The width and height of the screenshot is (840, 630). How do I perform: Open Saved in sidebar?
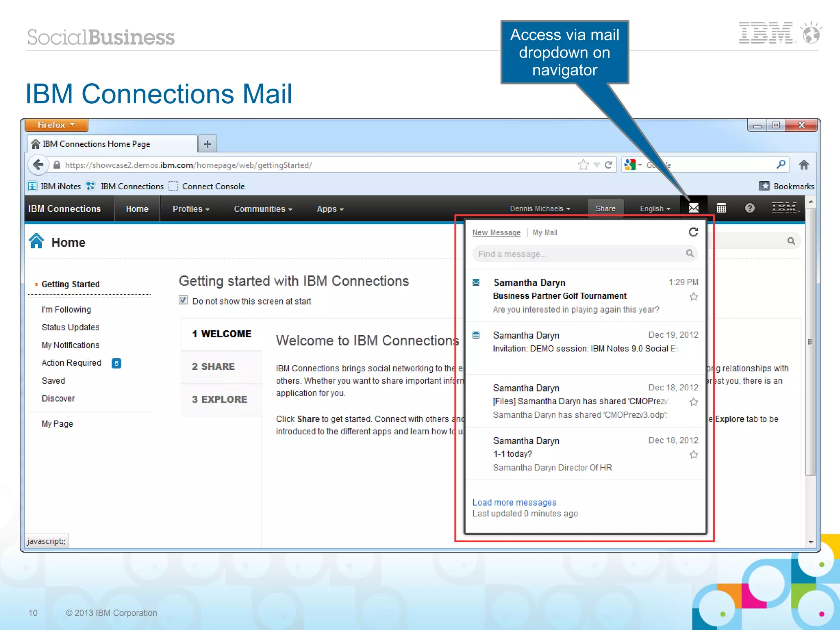coord(53,380)
